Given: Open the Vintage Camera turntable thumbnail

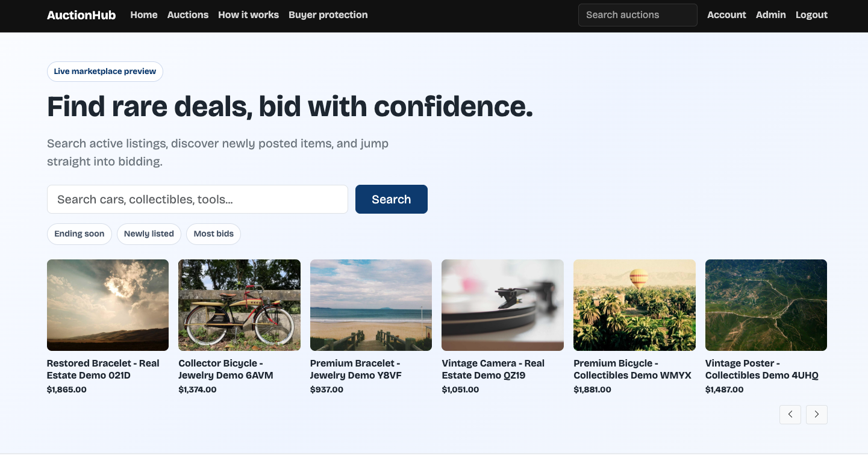Looking at the screenshot, I should (x=502, y=305).
